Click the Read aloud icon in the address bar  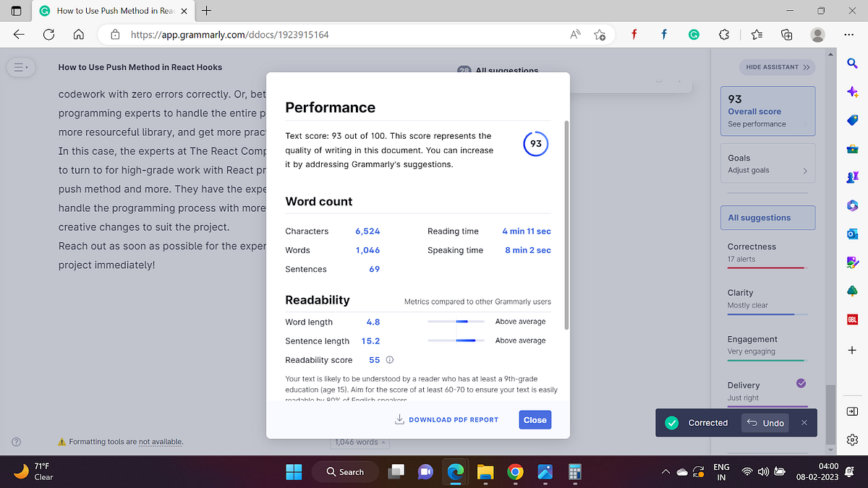[x=574, y=34]
